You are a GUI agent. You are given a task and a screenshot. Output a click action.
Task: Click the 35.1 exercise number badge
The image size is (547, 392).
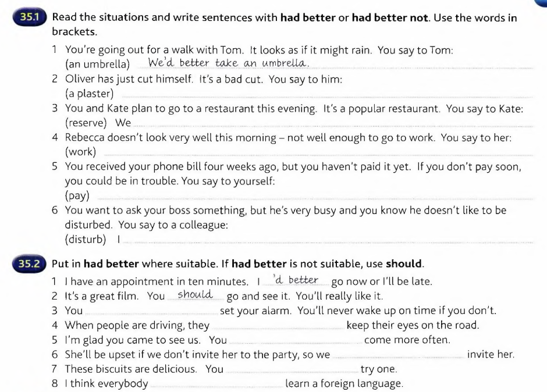(x=30, y=17)
